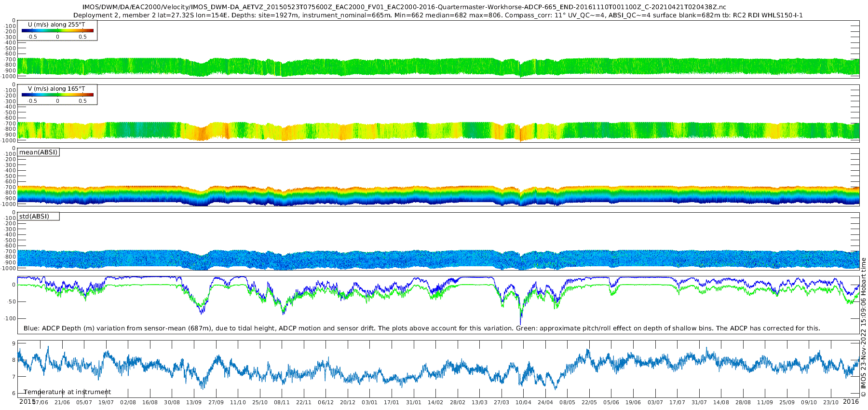Click the 28/02 date tick

(458, 402)
